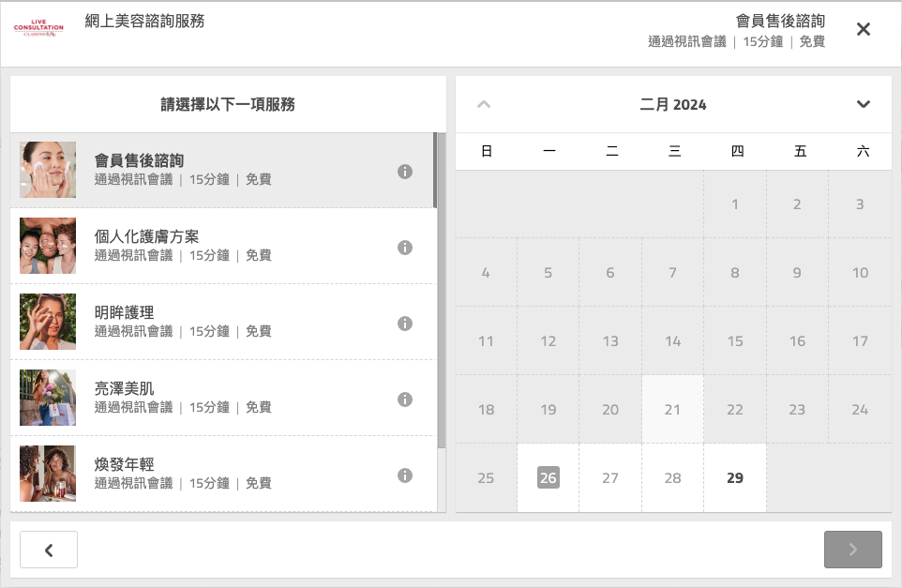
Task: Click thumbnail photo for 明眸護理
Action: (48, 322)
